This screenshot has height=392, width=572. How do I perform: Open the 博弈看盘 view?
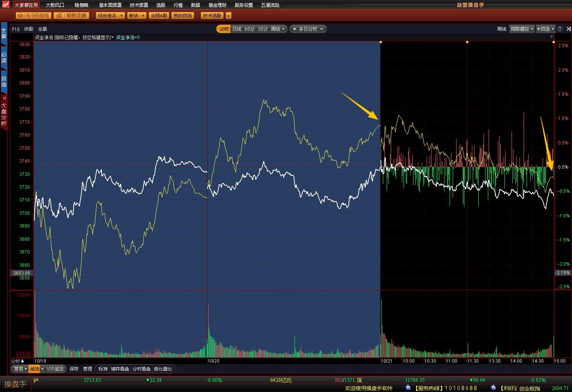coord(120,369)
